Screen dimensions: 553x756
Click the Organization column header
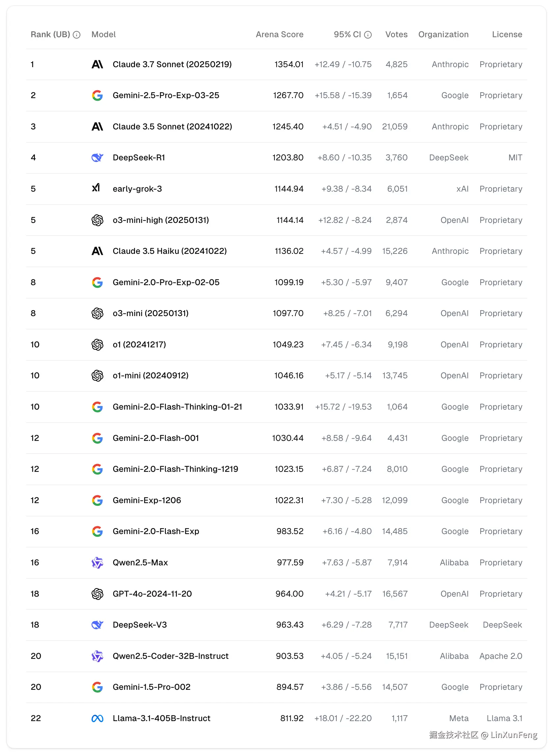[x=443, y=35]
